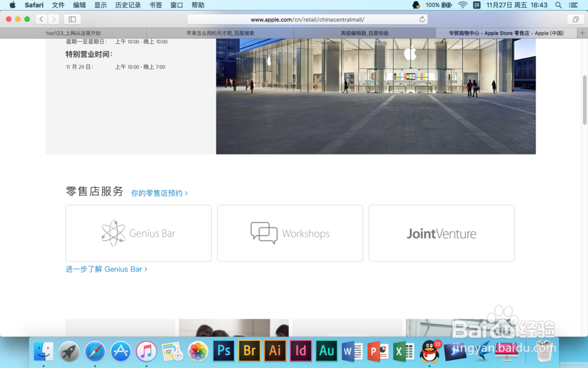Launch Adobe InDesign from Dock
The width and height of the screenshot is (588, 368).
(300, 351)
